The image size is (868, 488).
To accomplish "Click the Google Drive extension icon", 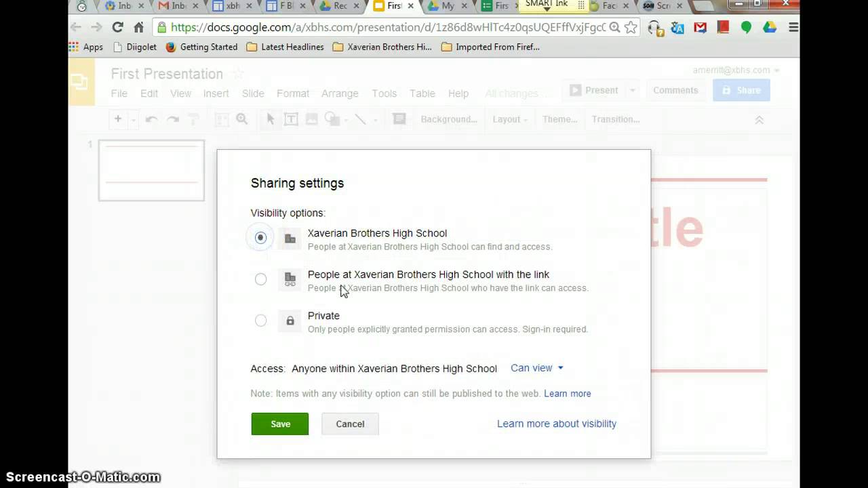I will click(x=769, y=27).
